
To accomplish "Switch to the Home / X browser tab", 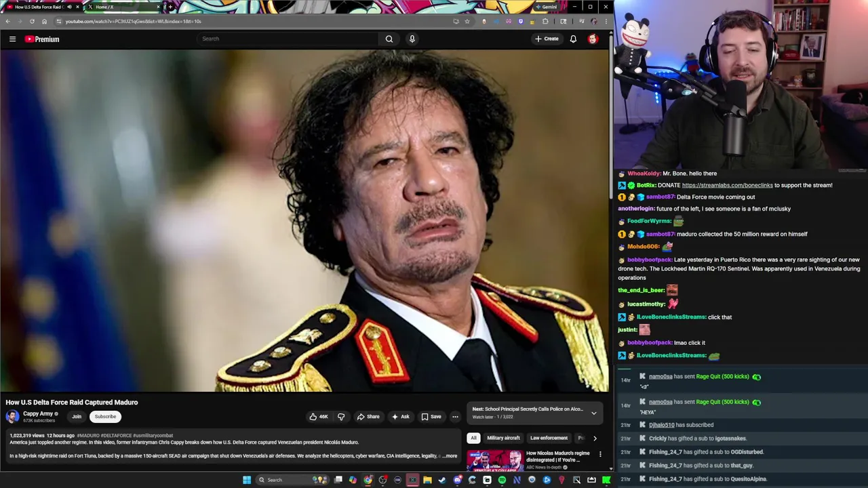I will (x=125, y=7).
